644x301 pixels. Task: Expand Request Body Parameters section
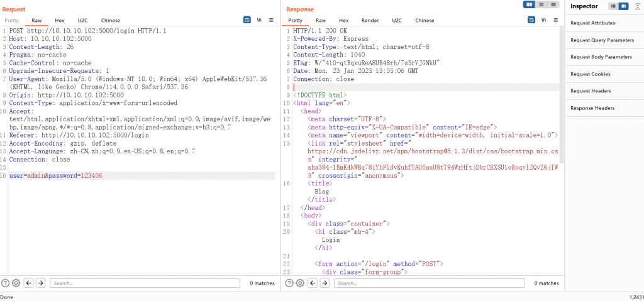(601, 57)
